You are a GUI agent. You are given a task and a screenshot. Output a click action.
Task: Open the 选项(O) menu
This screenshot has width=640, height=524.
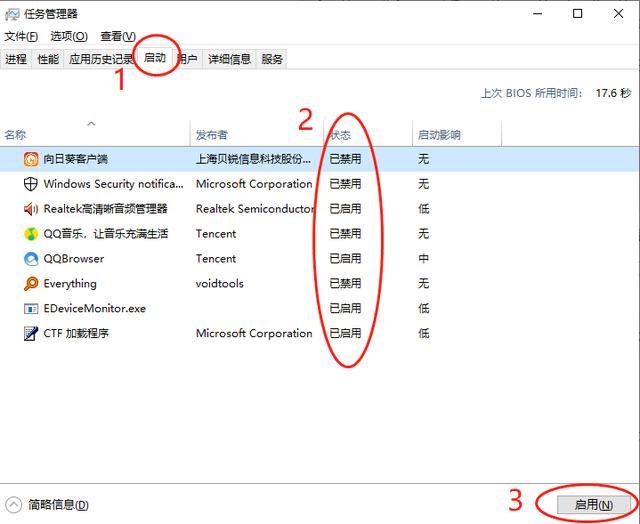(x=69, y=36)
